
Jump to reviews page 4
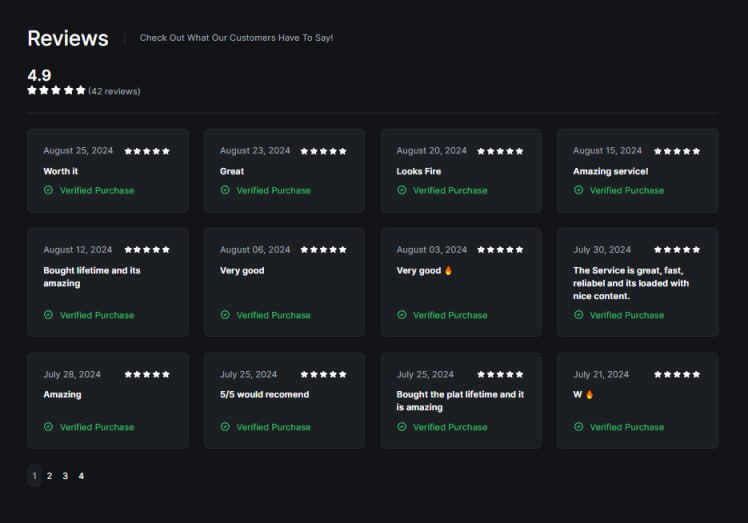click(81, 476)
